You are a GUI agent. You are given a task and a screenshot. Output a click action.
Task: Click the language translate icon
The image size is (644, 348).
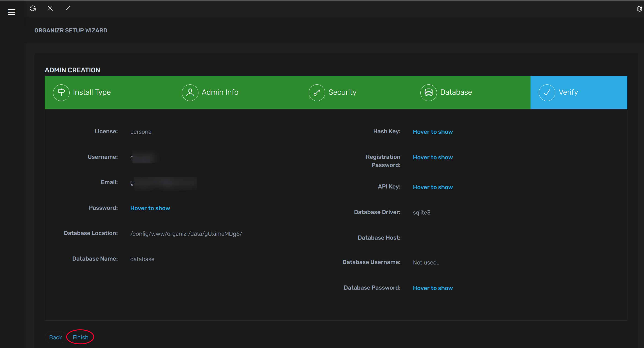(639, 9)
